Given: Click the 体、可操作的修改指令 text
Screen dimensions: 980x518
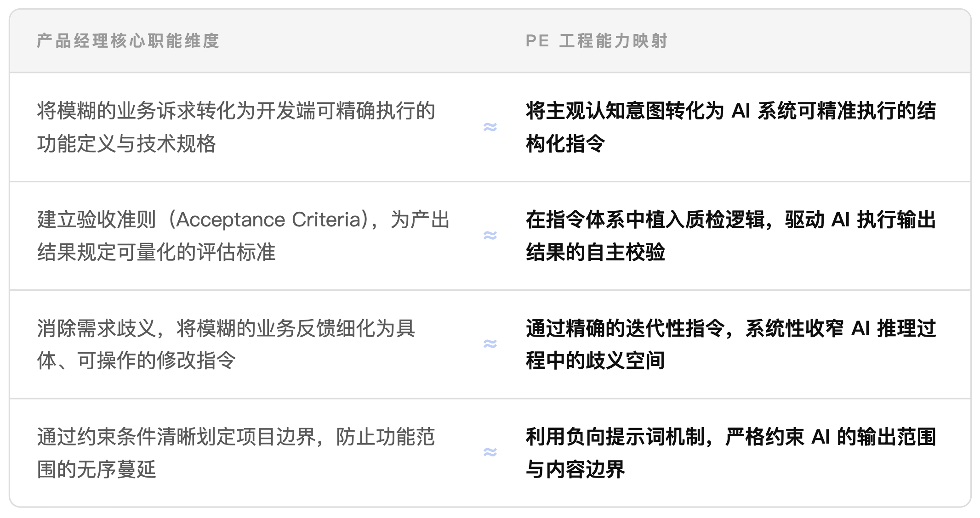Looking at the screenshot, I should pos(137,360).
